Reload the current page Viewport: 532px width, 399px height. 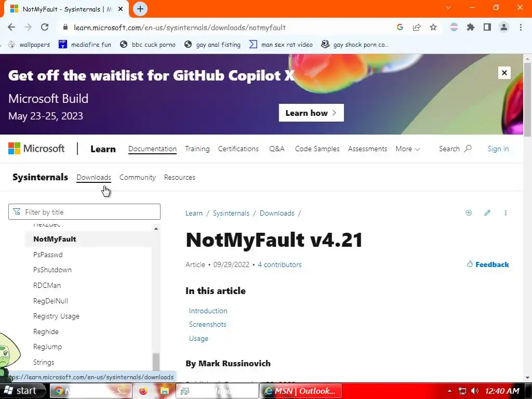[45, 27]
